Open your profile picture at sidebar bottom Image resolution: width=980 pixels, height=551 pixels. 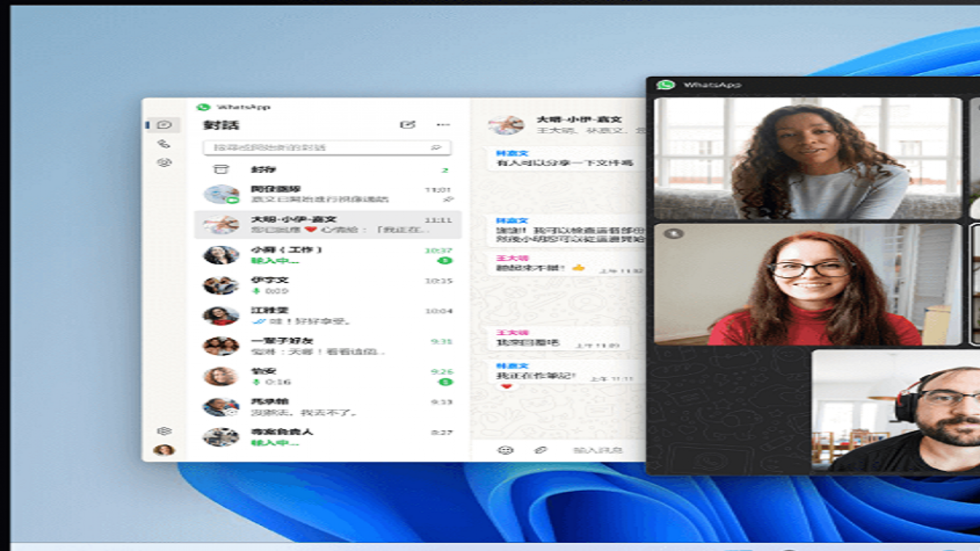tap(164, 450)
